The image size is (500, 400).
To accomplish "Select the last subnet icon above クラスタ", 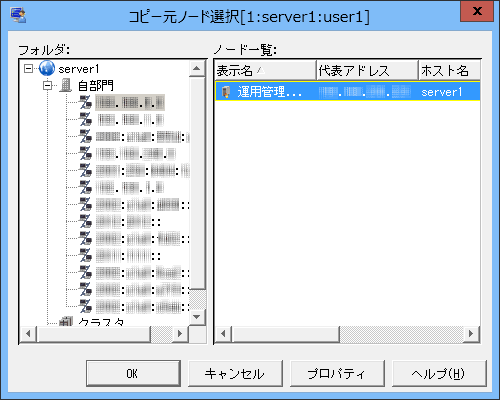I will pyautogui.click(x=85, y=306).
